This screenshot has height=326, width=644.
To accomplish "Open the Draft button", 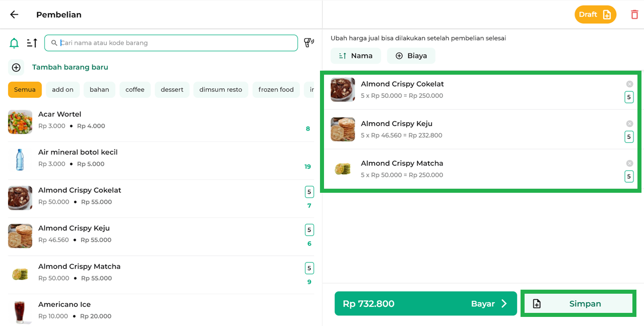I will coord(595,15).
